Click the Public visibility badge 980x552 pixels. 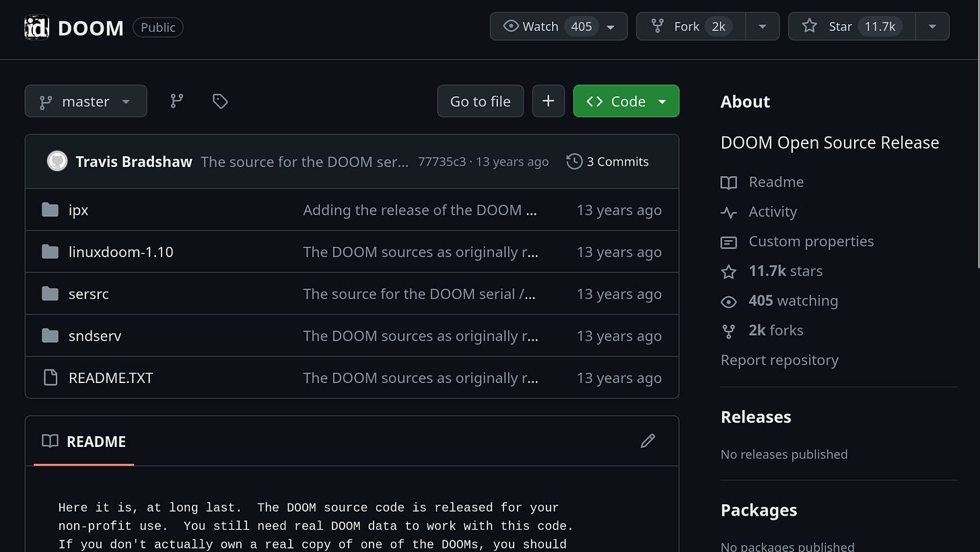(x=158, y=28)
